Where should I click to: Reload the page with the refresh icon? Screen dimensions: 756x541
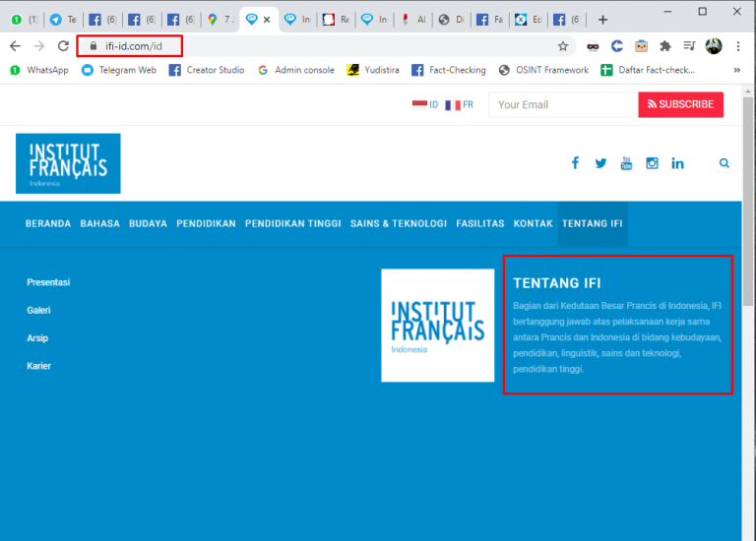point(63,46)
